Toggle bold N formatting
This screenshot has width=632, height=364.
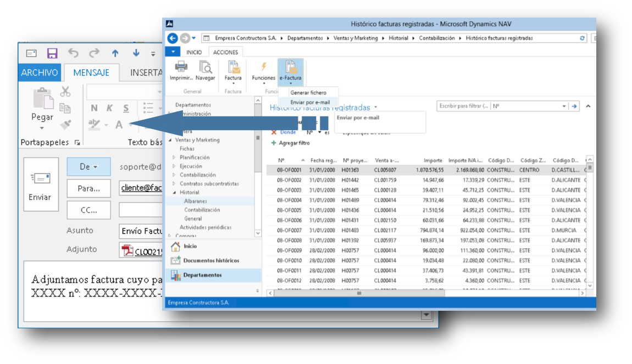click(94, 108)
